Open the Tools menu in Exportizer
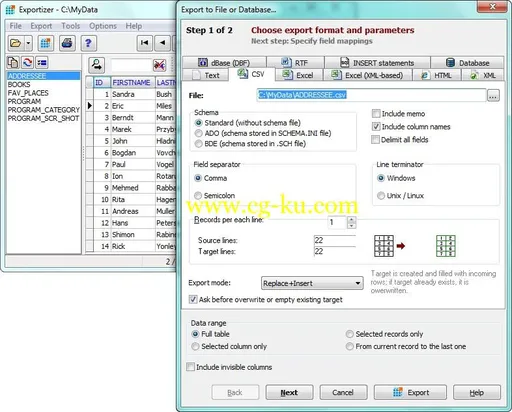 point(71,26)
